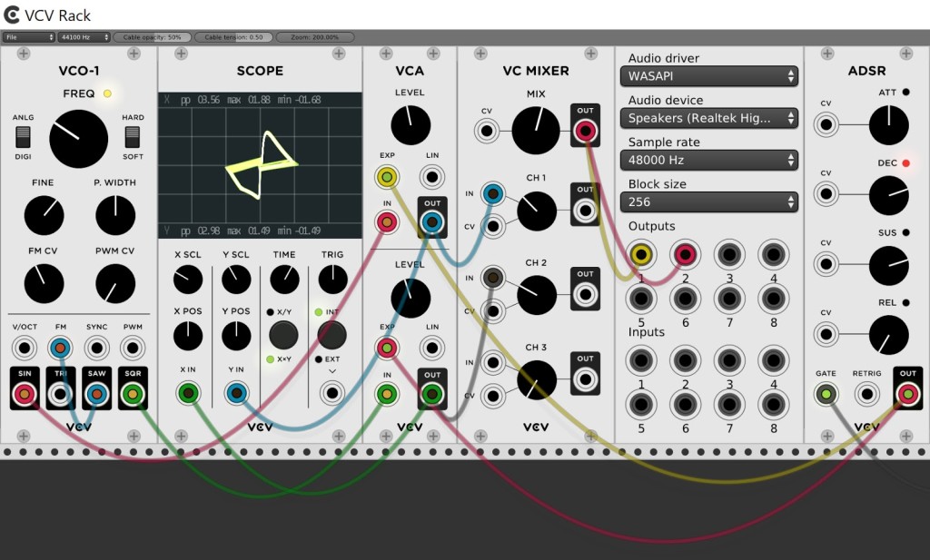930x560 pixels.
Task: Click the Zoom 200% slider
Action: (x=314, y=37)
